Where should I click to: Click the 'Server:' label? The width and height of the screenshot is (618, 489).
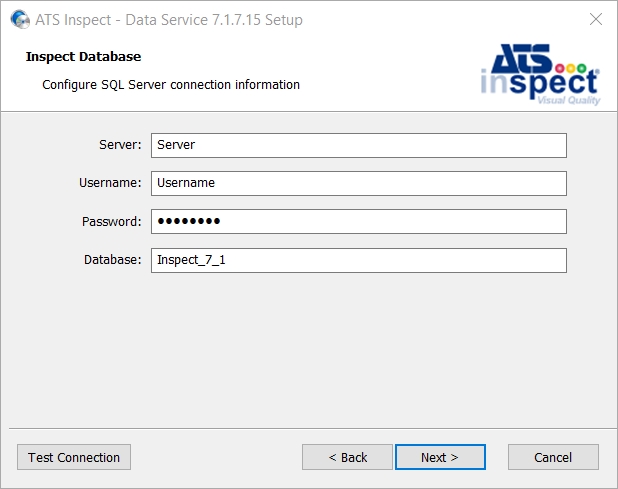120,145
